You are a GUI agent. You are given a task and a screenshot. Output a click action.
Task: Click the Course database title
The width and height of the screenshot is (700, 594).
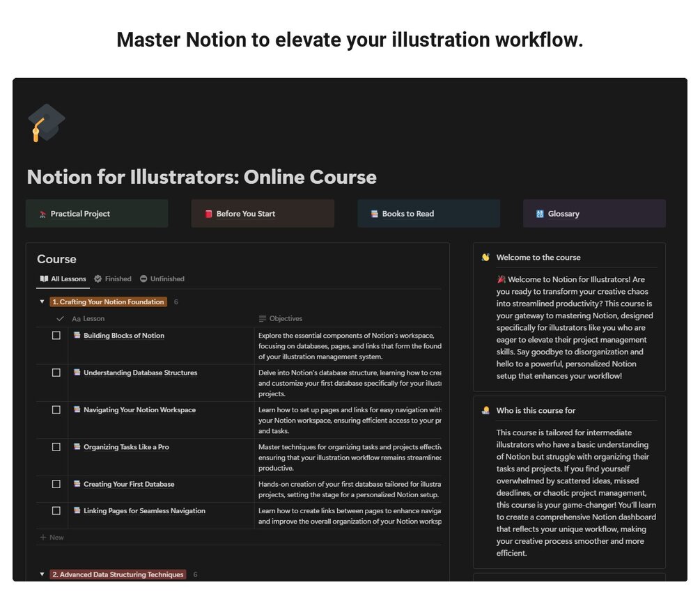pyautogui.click(x=56, y=259)
